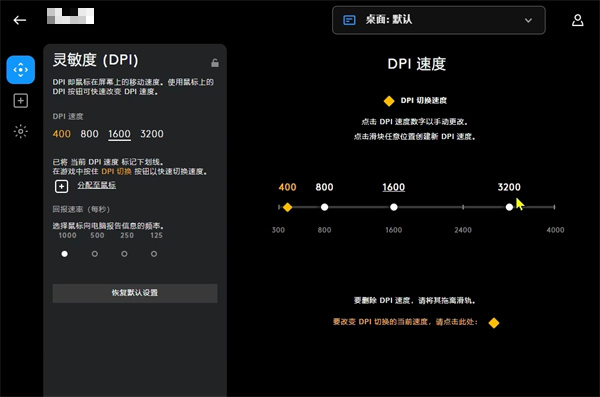600x397 pixels.
Task: Select report rate 125 radio button
Action: click(154, 254)
